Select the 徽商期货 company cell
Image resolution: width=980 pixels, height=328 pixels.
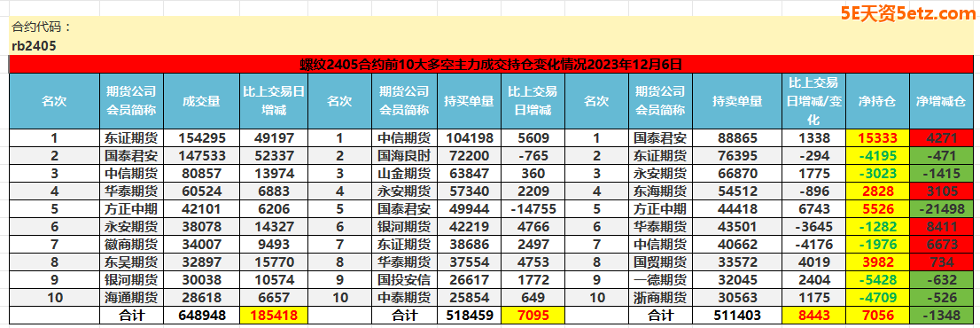pyautogui.click(x=132, y=245)
